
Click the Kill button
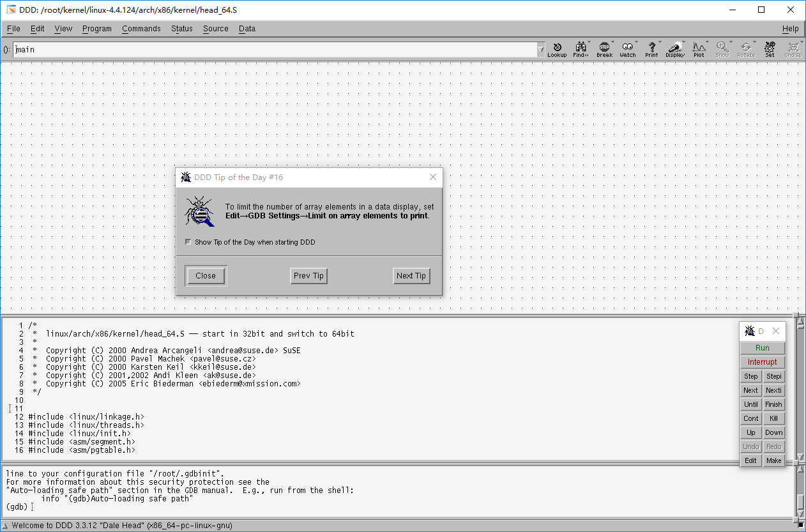pyautogui.click(x=773, y=418)
